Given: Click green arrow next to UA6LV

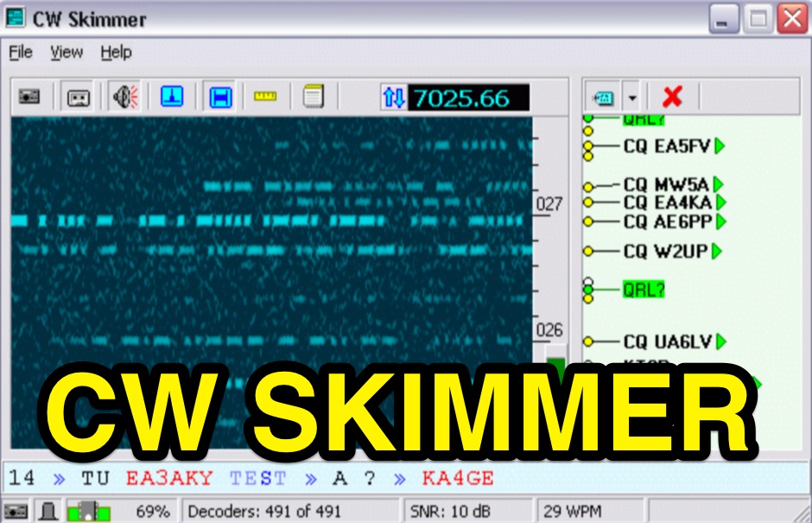Looking at the screenshot, I should point(720,341).
